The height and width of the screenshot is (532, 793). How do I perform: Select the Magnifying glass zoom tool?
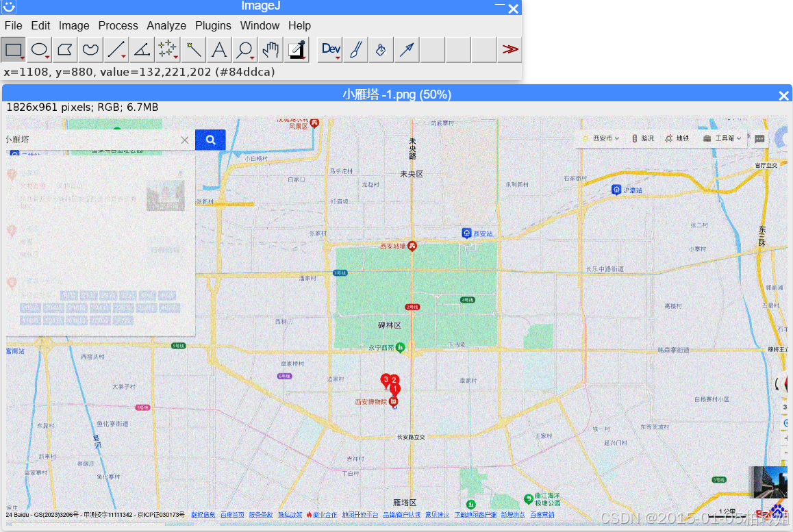pos(245,49)
